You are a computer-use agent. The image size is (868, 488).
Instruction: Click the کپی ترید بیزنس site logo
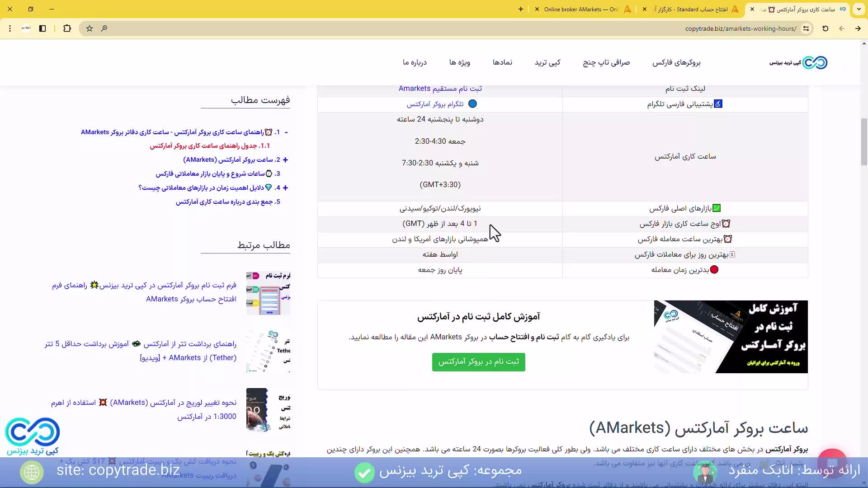[x=798, y=62]
